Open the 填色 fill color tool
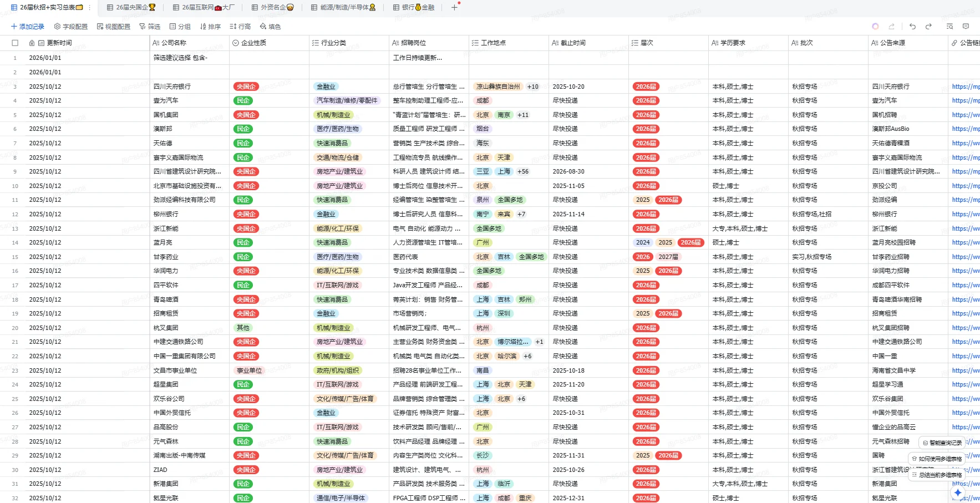This screenshot has height=503, width=980. (270, 27)
